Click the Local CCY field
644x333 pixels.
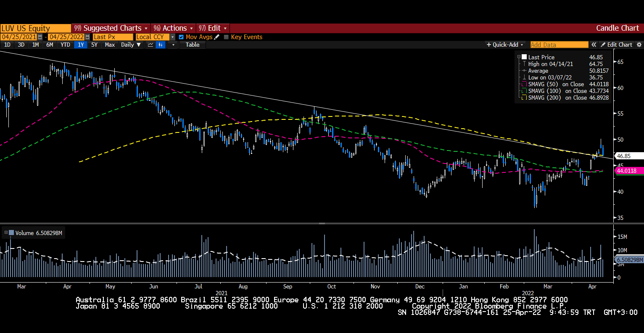point(152,37)
